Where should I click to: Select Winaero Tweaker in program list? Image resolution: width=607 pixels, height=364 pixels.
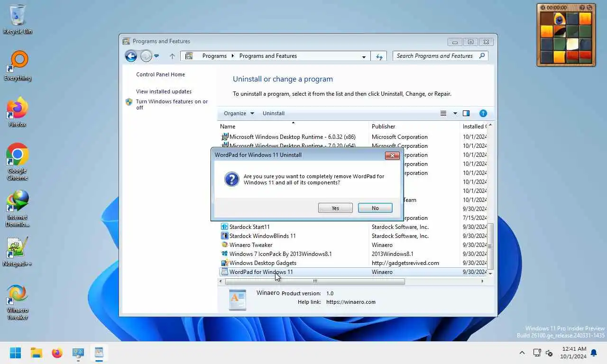point(352,245)
